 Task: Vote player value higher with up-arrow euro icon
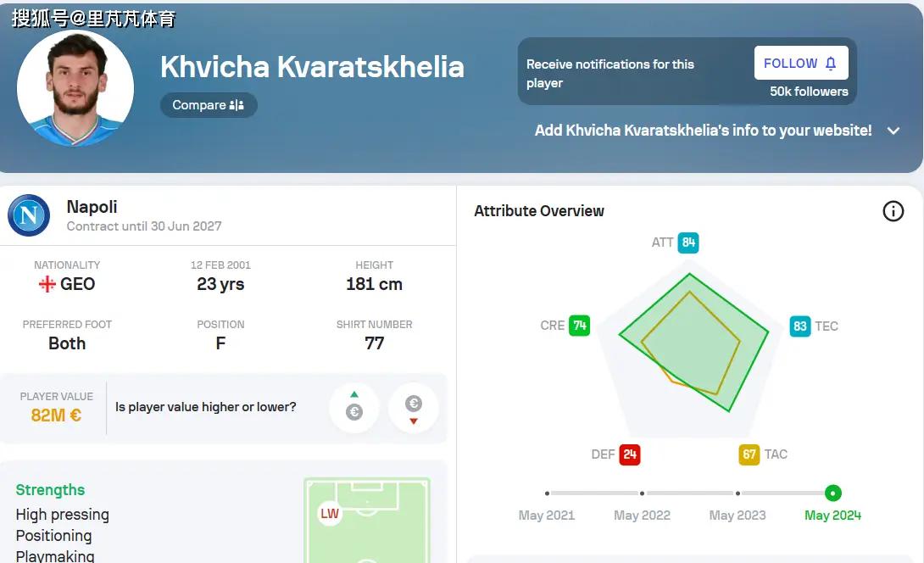(354, 407)
